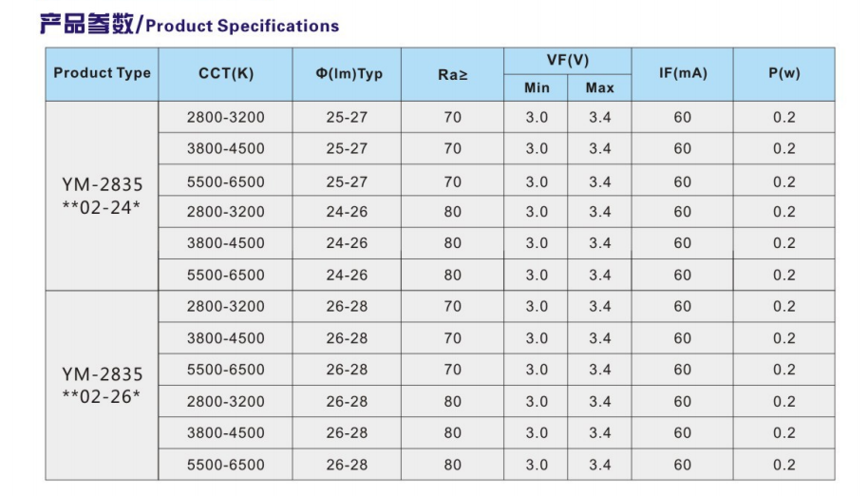
Task: Select the YM-2835 **02-24* product cell
Action: coord(102,196)
